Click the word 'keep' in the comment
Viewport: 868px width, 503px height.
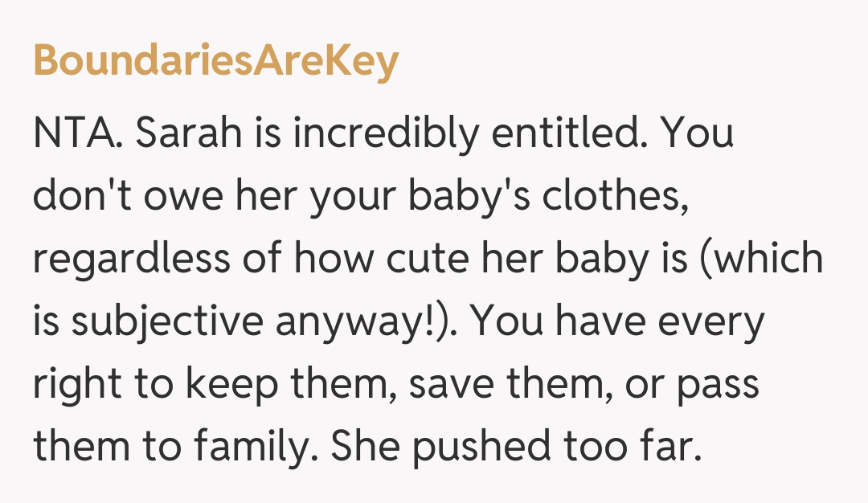[235, 385]
